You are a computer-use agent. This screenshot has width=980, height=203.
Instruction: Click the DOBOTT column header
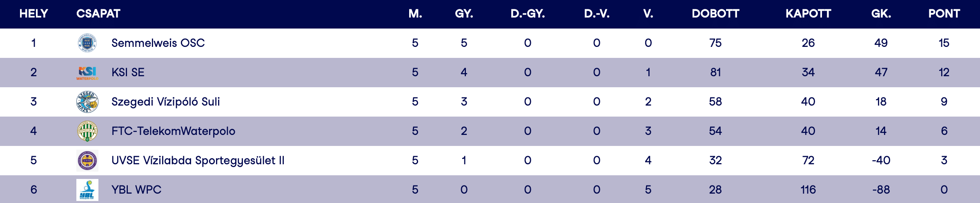click(715, 14)
